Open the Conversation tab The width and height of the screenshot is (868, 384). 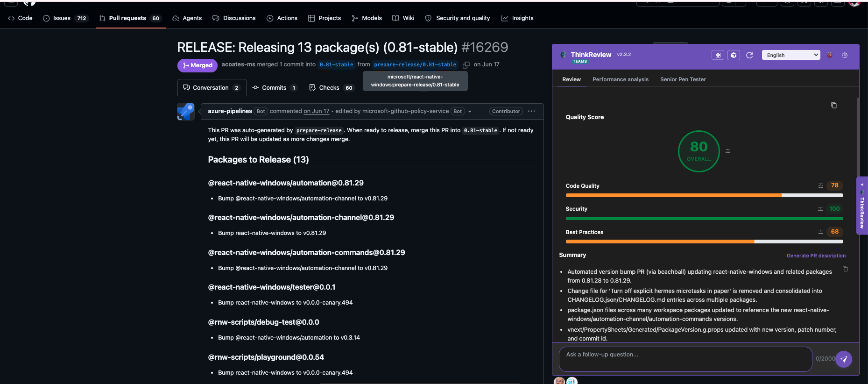pyautogui.click(x=212, y=88)
